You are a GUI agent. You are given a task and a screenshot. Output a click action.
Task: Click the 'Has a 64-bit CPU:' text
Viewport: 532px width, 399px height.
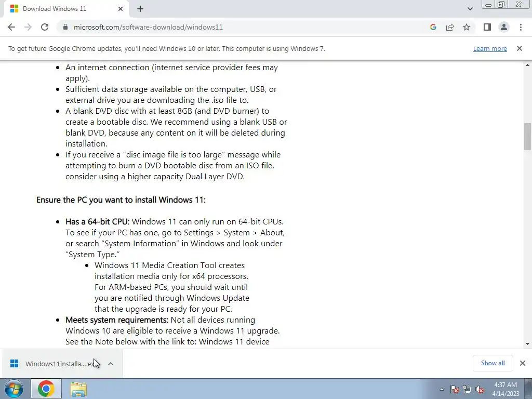coord(97,221)
